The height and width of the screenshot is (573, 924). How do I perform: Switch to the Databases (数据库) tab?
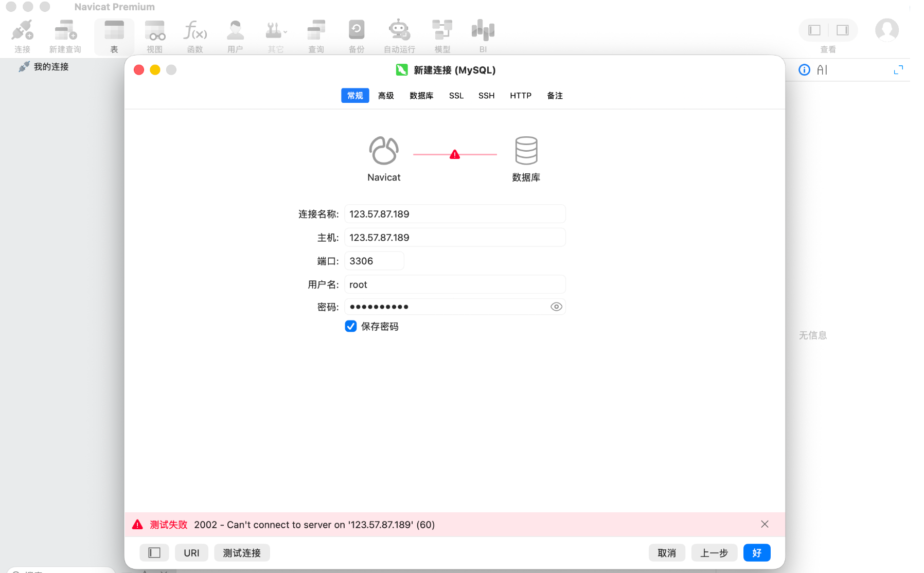pyautogui.click(x=421, y=96)
